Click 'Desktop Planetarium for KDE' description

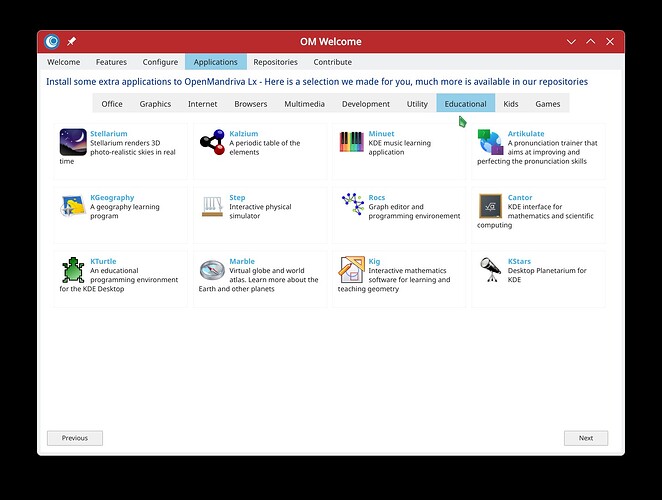click(x=547, y=275)
